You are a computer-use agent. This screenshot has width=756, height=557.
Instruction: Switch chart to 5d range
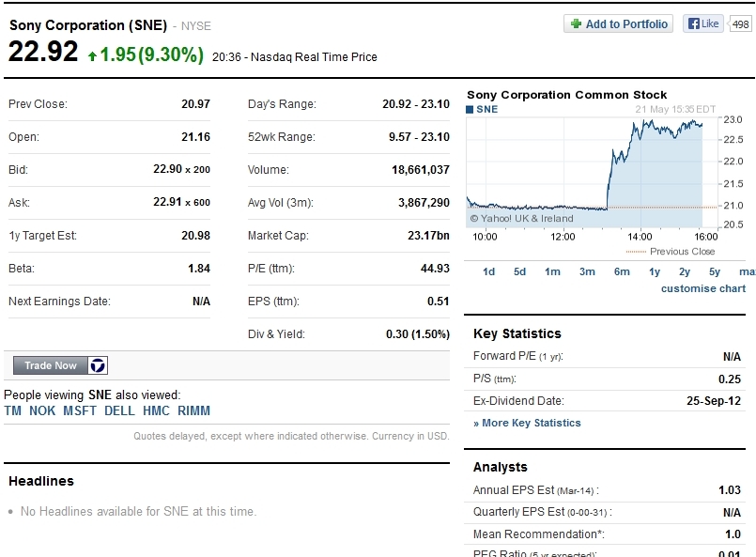coord(519,272)
